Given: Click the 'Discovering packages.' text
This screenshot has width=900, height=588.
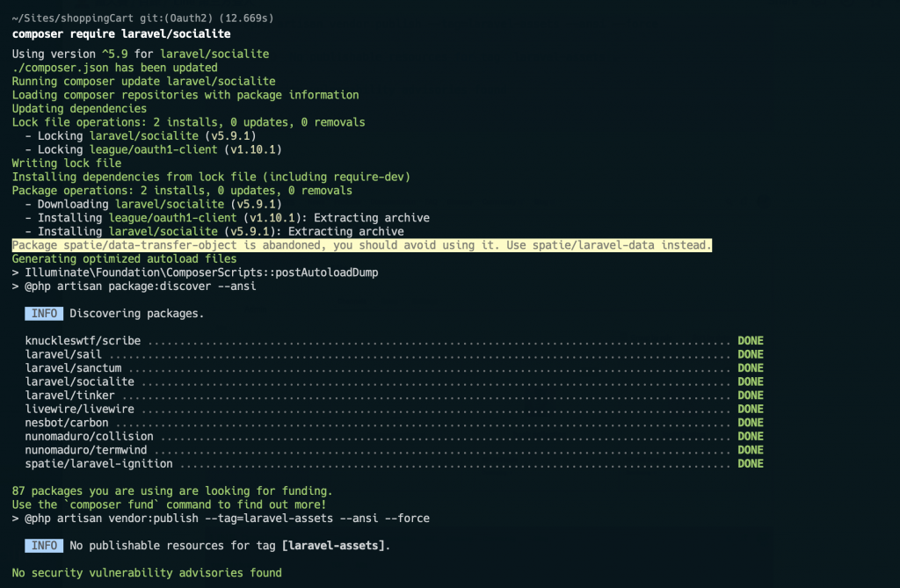Looking at the screenshot, I should (x=136, y=314).
